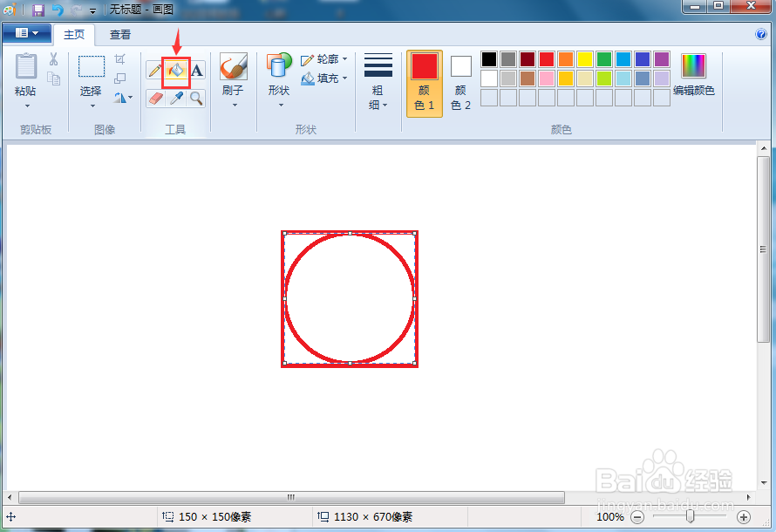Pick the dark gray color swatch
This screenshot has width=776, height=532.
click(507, 59)
